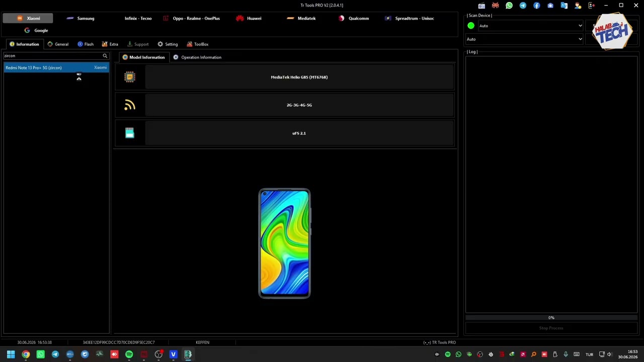The image size is (644, 362).
Task: Click the hardware ID hash in status bar
Action: (x=119, y=342)
